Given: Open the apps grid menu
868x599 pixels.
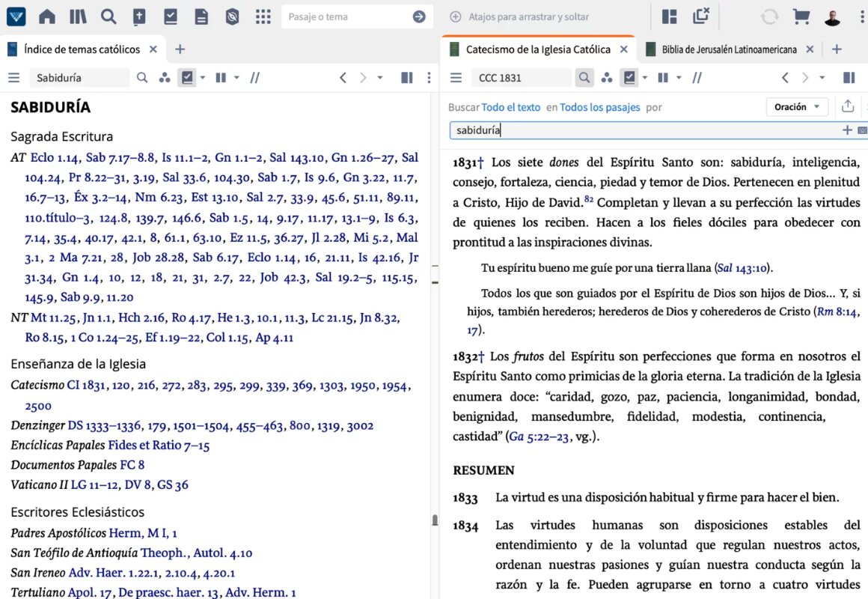Looking at the screenshot, I should click(x=263, y=16).
